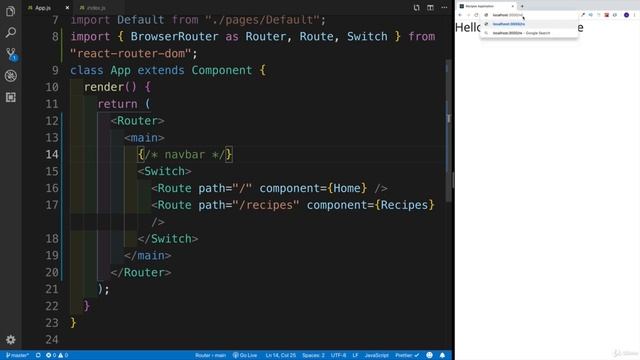Close the Recipes Application browser tab
Image resolution: width=640 pixels, height=360 pixels.
(513, 6)
